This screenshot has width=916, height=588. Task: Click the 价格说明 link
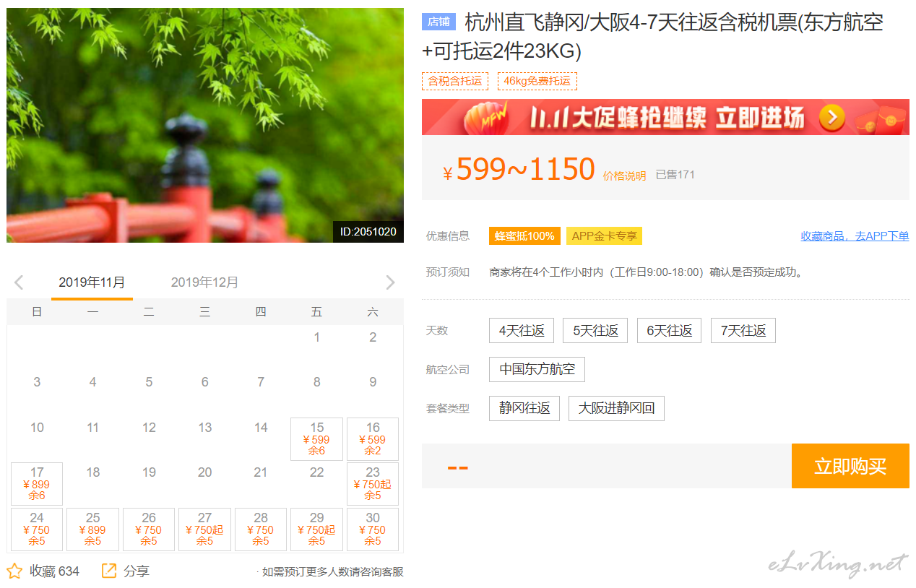pyautogui.click(x=625, y=176)
